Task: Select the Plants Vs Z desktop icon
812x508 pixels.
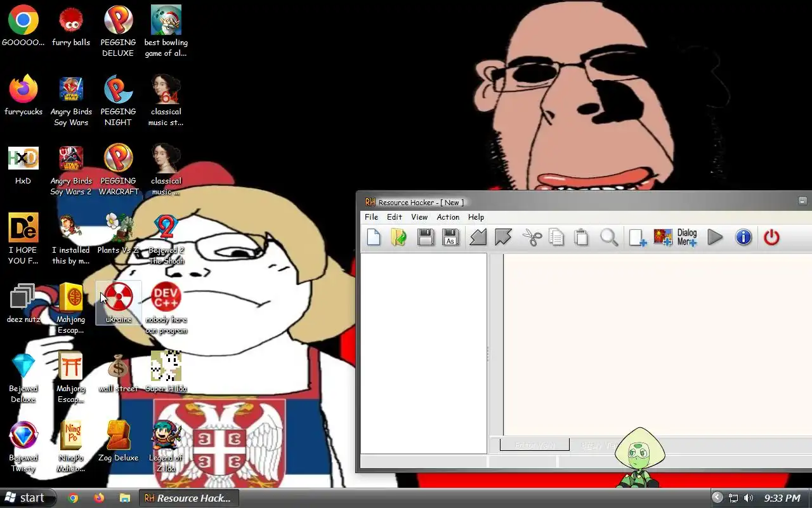Action: pos(118,234)
